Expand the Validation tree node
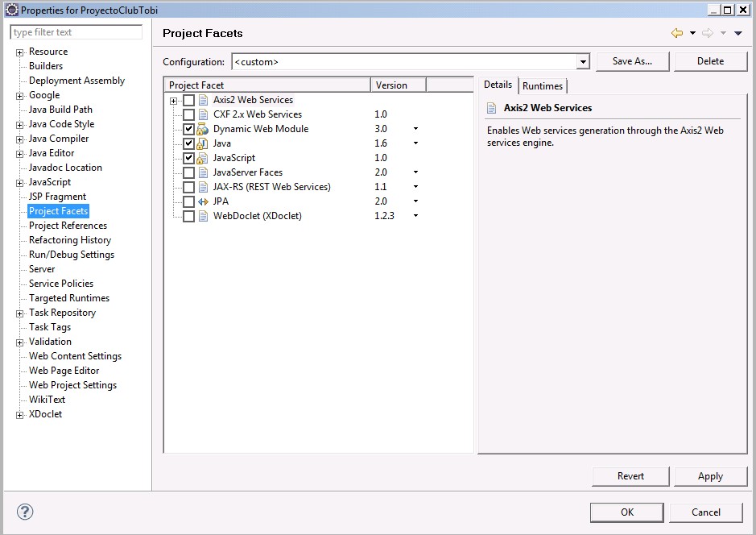 19,343
